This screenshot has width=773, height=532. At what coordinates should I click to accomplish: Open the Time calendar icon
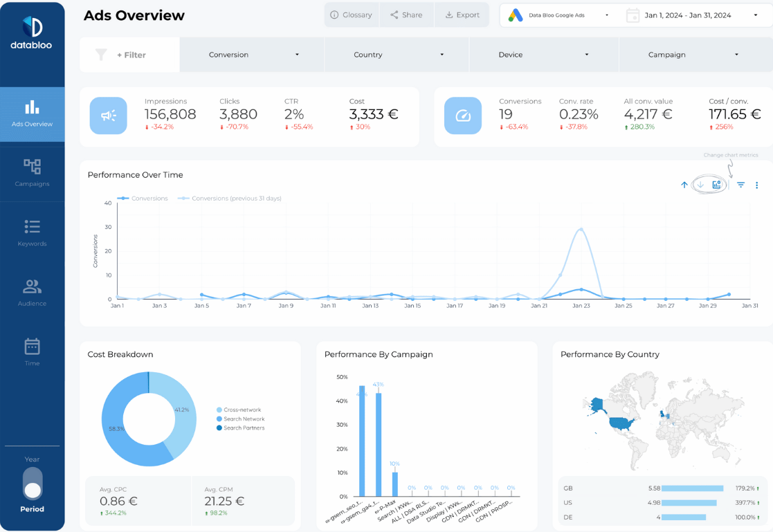32,347
